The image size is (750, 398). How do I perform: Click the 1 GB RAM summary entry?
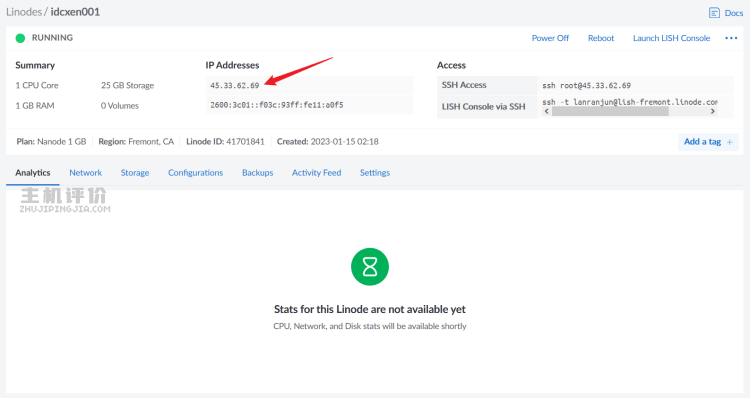pyautogui.click(x=35, y=106)
